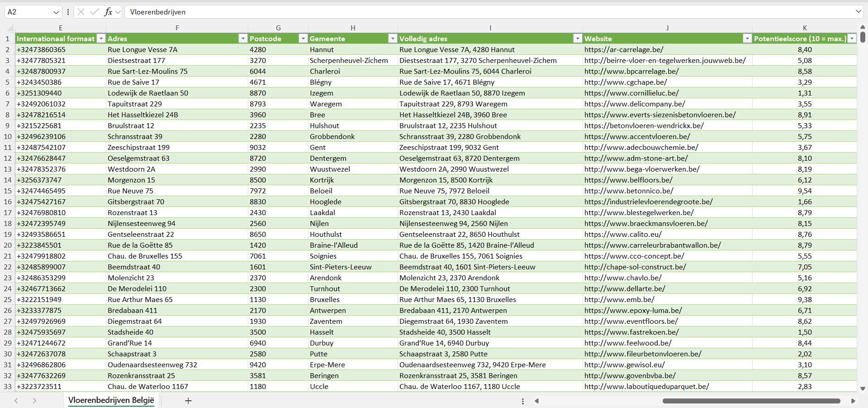Open the Gemeente column filter dropdown

click(x=393, y=39)
